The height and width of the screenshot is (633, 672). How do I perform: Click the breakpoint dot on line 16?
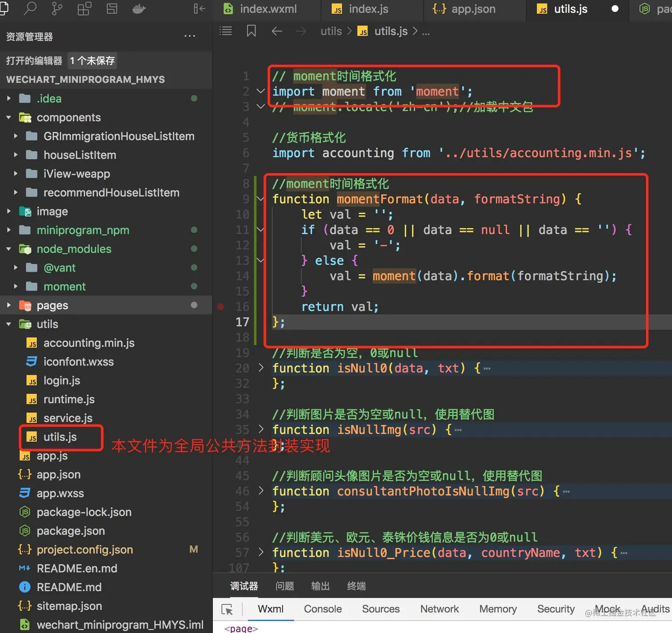pos(220,307)
